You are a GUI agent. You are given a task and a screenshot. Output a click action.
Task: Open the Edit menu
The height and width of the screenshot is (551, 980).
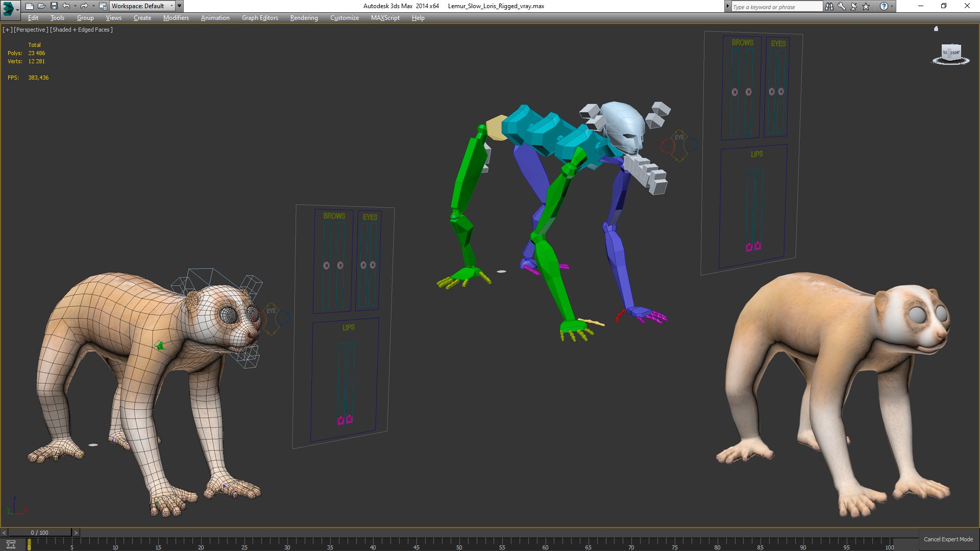[x=33, y=18]
